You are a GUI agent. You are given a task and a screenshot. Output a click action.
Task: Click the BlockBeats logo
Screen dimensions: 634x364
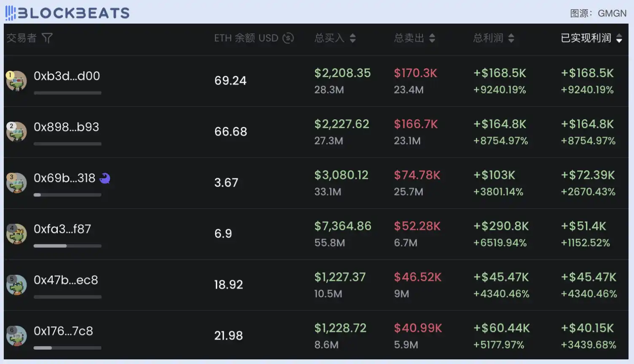point(67,13)
